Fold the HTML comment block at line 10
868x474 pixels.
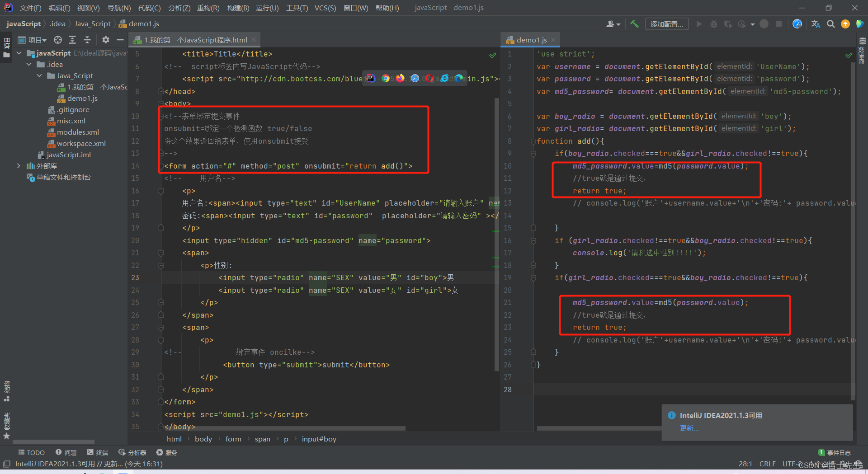click(x=161, y=117)
